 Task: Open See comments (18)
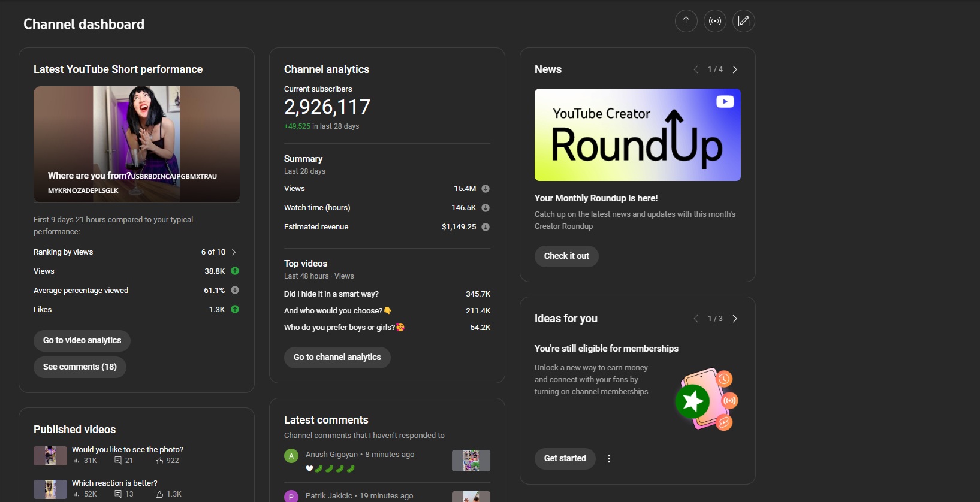point(80,367)
